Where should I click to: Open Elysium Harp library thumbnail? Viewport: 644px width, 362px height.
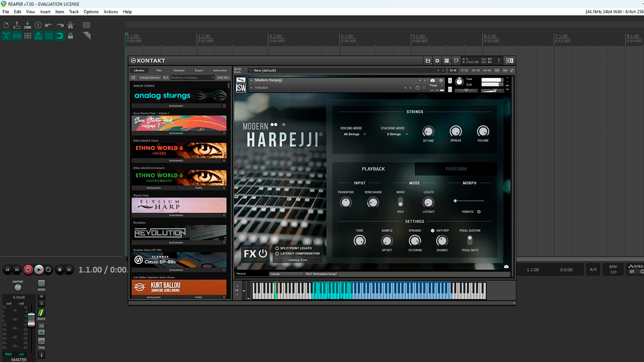coord(179,205)
